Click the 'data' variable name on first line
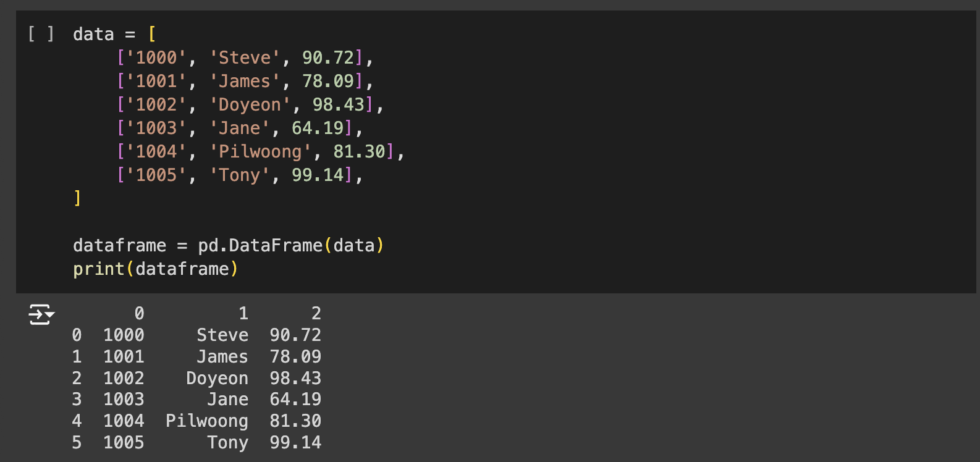Image resolution: width=980 pixels, height=462 pixels. click(93, 34)
